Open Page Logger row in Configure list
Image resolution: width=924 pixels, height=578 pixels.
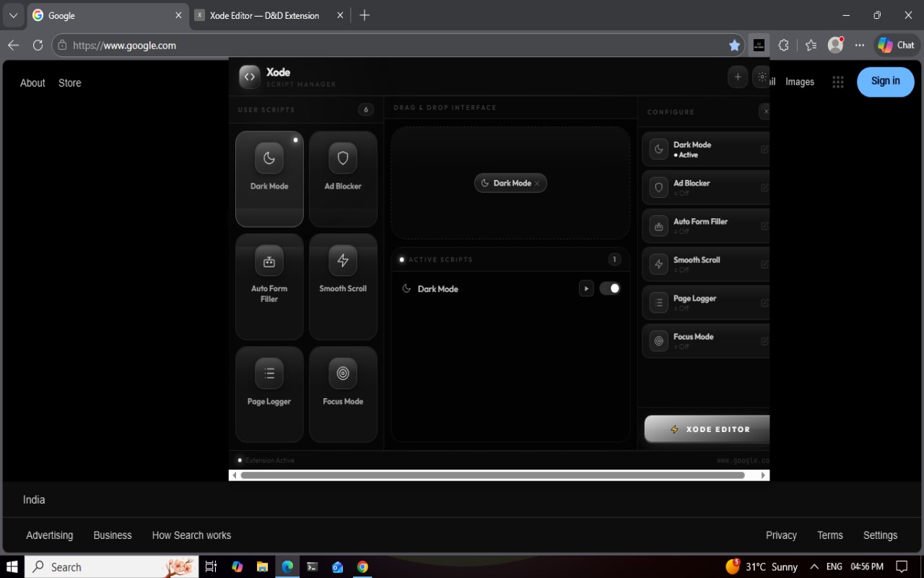point(706,303)
